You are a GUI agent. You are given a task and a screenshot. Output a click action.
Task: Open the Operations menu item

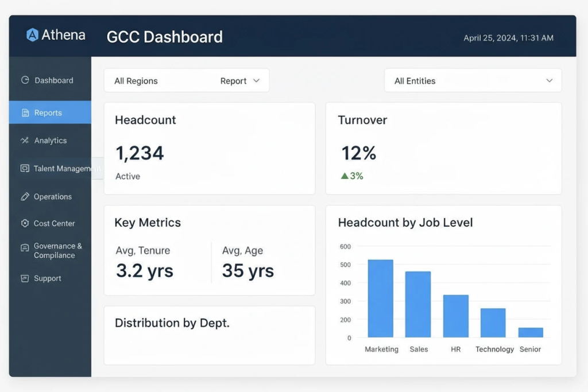click(x=53, y=197)
